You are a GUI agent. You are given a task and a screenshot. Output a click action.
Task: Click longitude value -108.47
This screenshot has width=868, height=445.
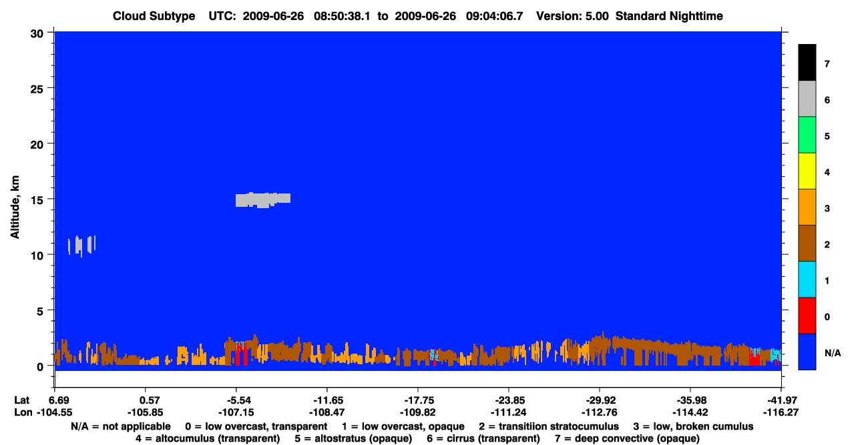(x=327, y=412)
